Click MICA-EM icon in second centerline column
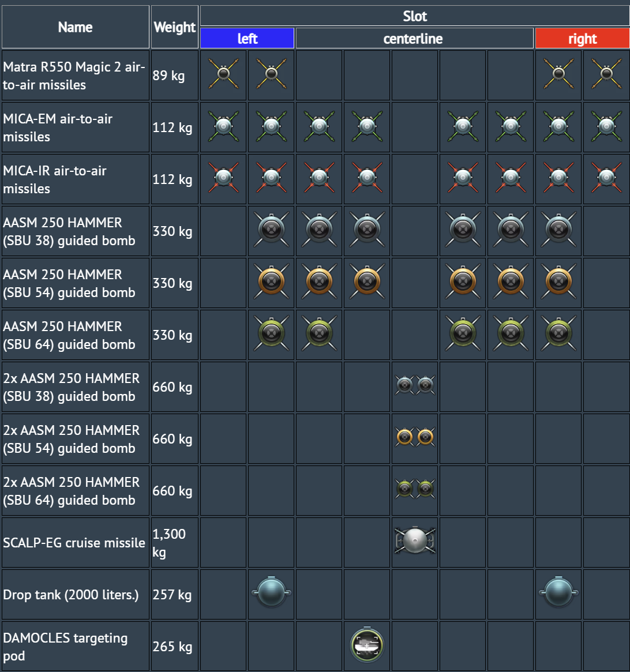 (x=367, y=126)
